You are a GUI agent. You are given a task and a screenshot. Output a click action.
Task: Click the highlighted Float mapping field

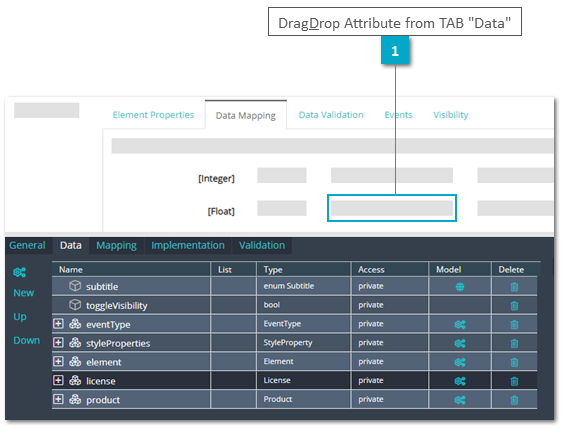392,208
